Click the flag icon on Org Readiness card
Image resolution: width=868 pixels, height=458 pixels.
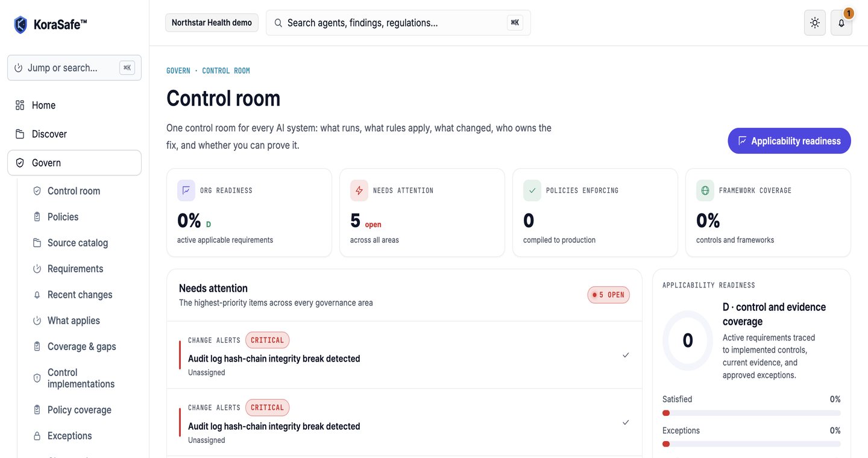pos(186,190)
